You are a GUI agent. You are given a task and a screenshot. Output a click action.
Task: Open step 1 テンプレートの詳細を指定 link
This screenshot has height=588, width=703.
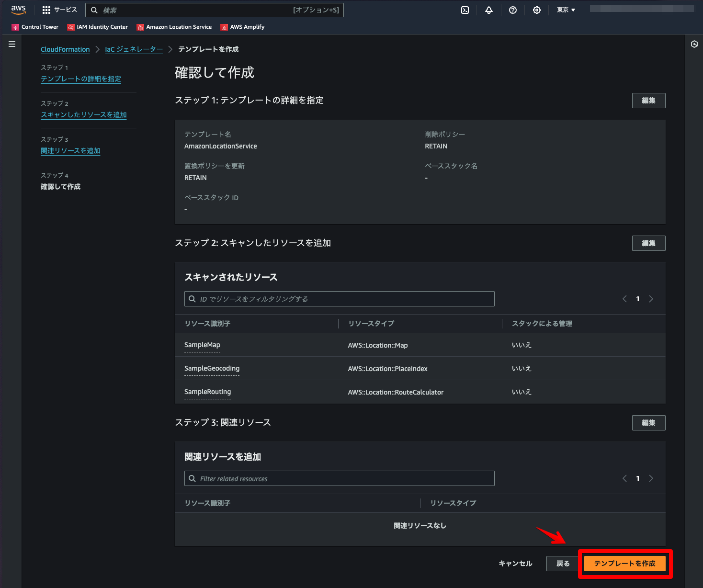coord(81,79)
